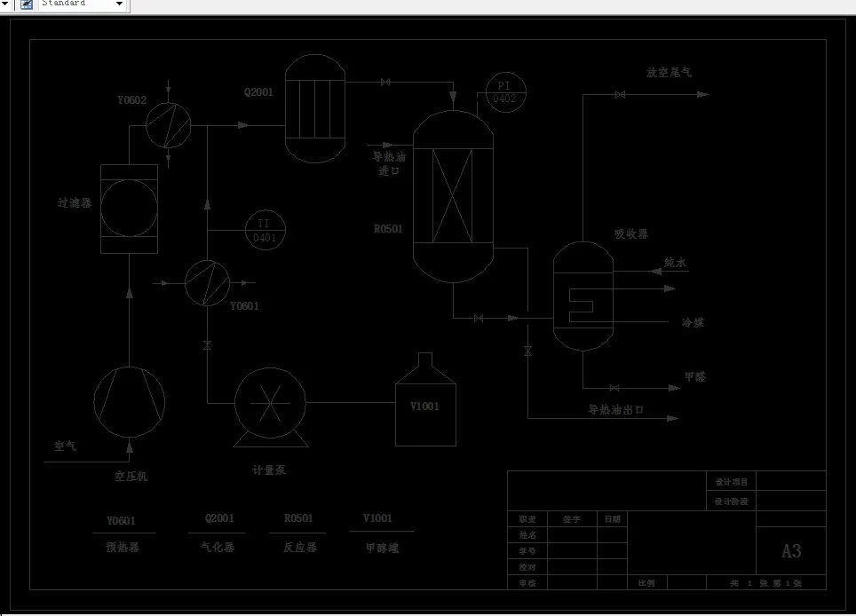Click the 冷媒 label
The height and width of the screenshot is (616, 856).
pos(694,322)
